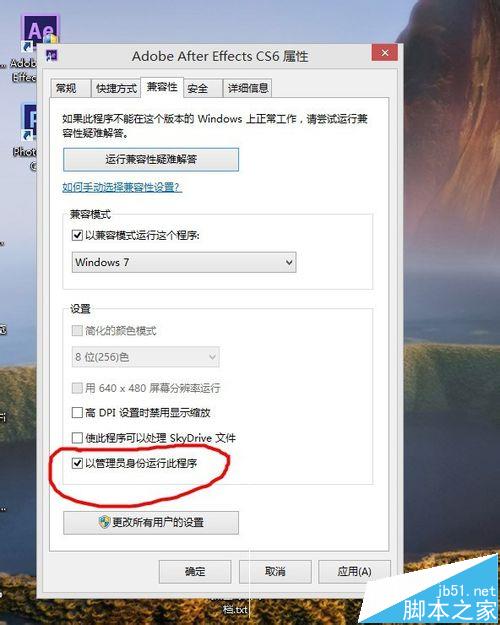500x625 pixels.
Task: Enable SkyDrive file handling checkbox
Action: click(77, 438)
